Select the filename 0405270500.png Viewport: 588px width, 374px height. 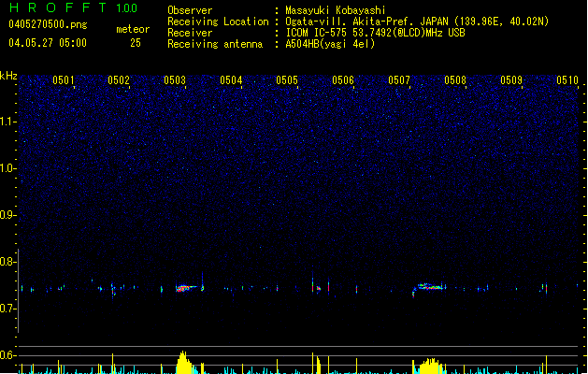[48, 24]
